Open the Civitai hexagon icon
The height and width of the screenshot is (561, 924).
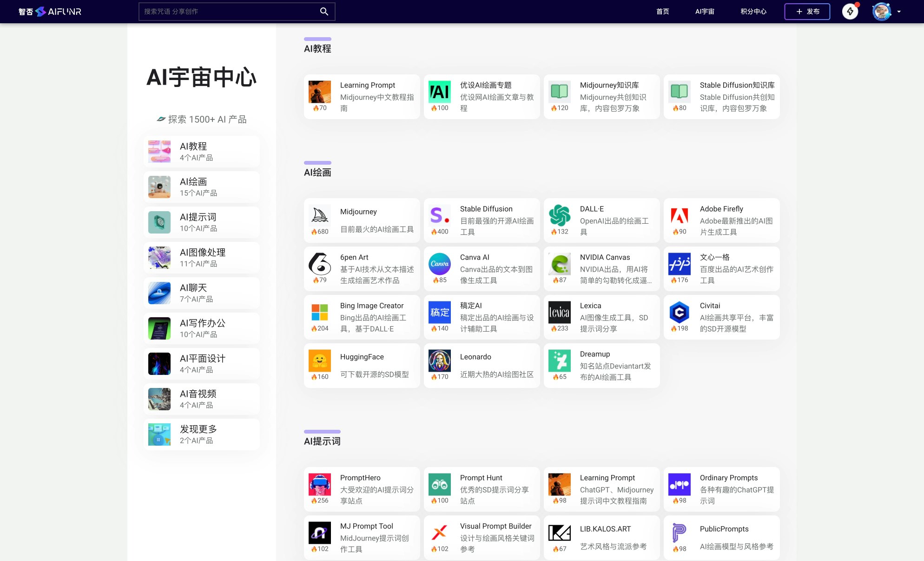[680, 312]
